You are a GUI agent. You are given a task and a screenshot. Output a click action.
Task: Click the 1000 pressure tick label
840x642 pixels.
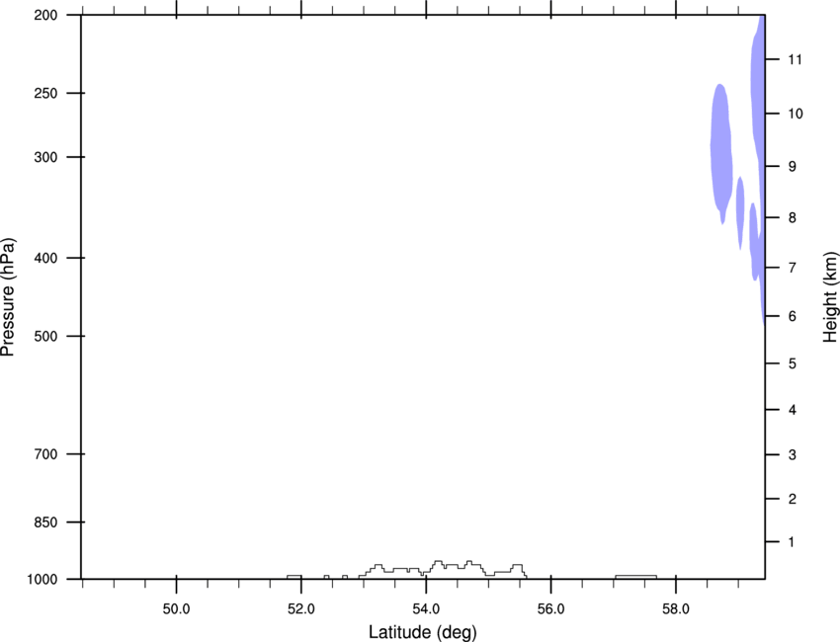pyautogui.click(x=42, y=580)
